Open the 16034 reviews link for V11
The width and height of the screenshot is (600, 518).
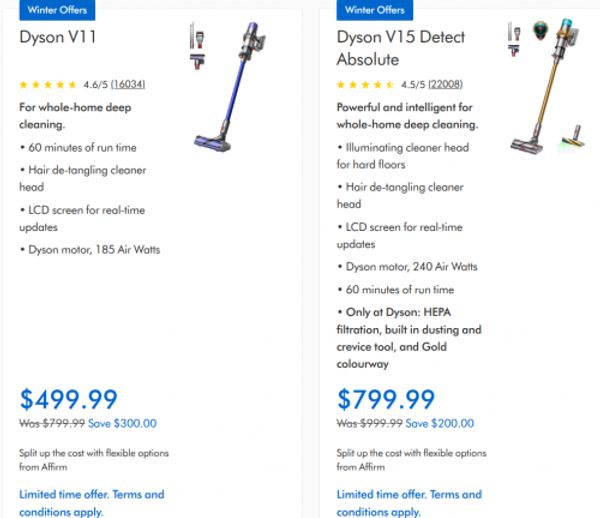pos(130,85)
